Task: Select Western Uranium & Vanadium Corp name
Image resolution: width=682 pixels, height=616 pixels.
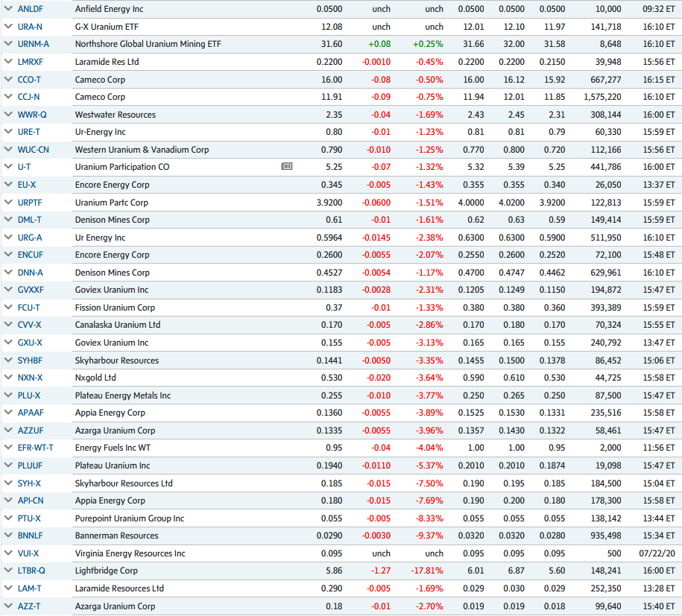Action: tap(142, 150)
